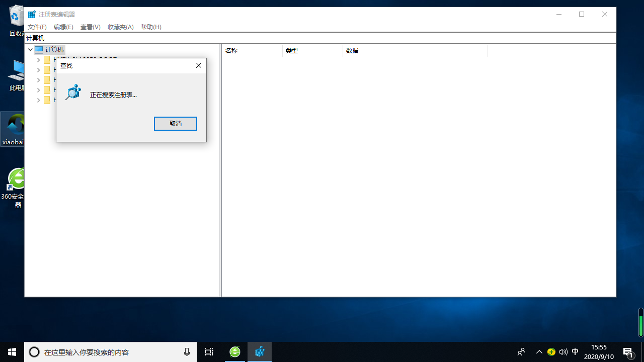Close the 查找 dialog

(199, 65)
